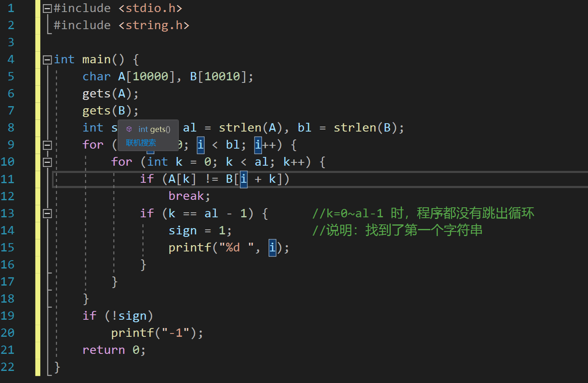Click the highlighted 'i' in the printf arguments
Image resolution: width=588 pixels, height=383 pixels.
point(272,247)
